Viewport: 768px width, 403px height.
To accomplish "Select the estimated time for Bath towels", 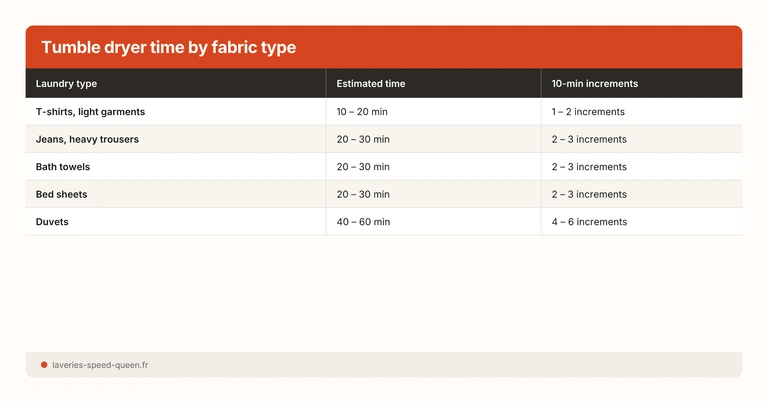I will pyautogui.click(x=363, y=167).
